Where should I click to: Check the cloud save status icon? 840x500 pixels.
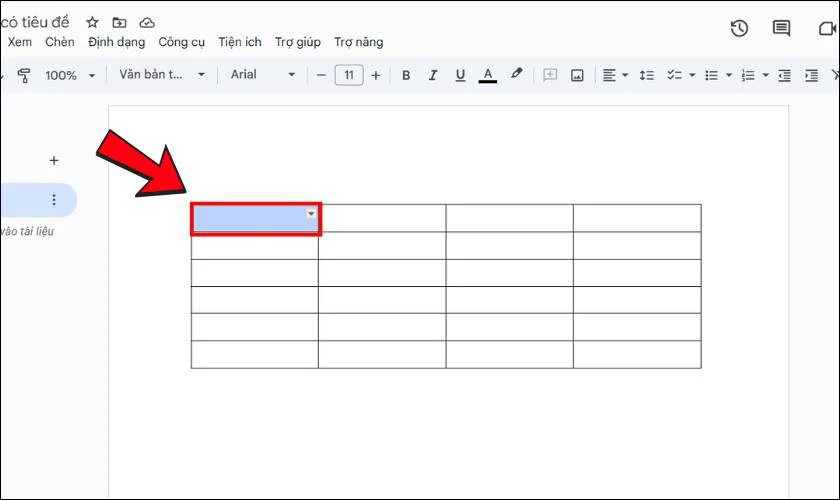click(147, 23)
